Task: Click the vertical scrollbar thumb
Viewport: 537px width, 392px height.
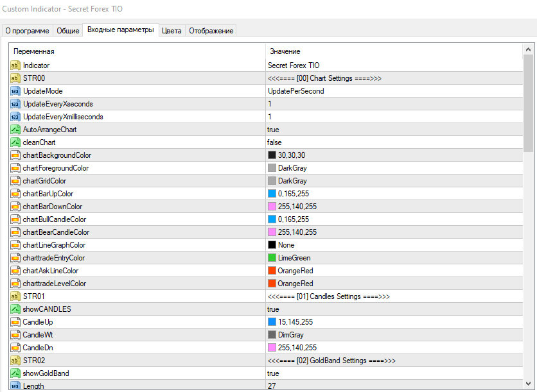Action: 528,103
